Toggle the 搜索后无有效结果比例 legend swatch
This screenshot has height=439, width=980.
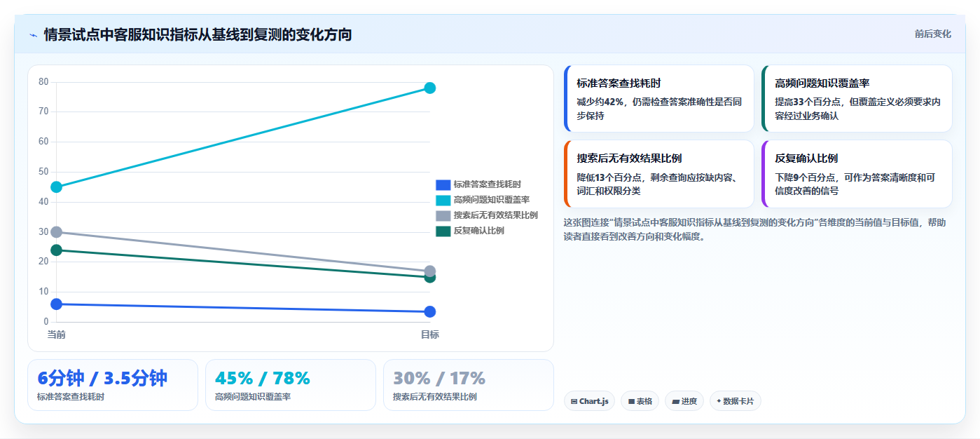coord(443,215)
